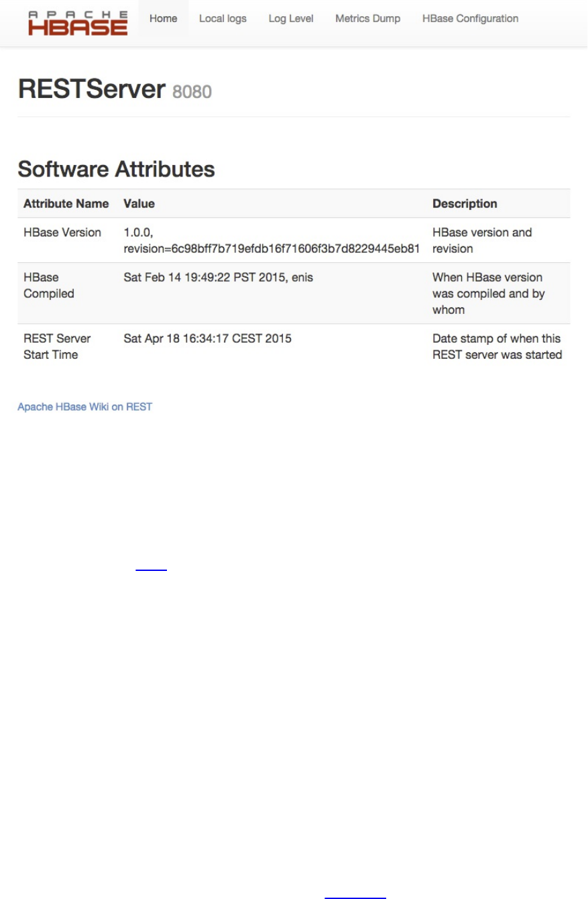Open HBase Configuration page
The width and height of the screenshot is (588, 899).
tap(471, 19)
